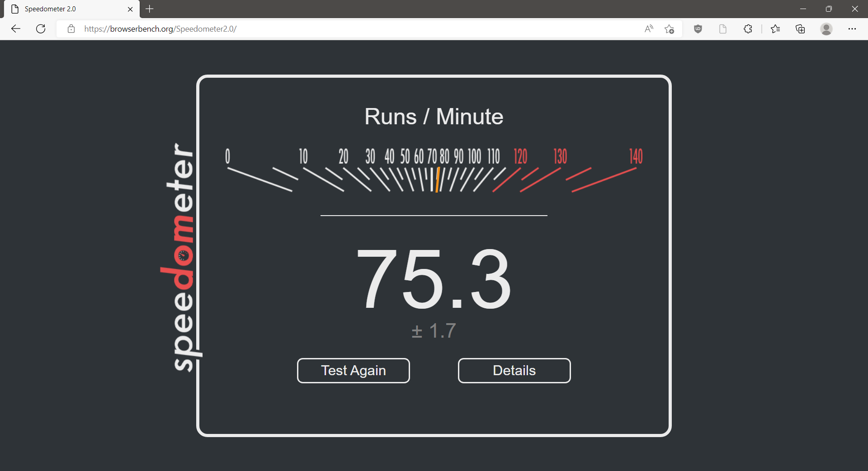Open the Details results view
The image size is (868, 471).
[514, 371]
